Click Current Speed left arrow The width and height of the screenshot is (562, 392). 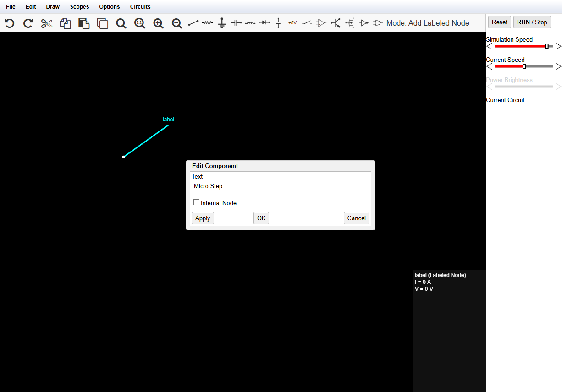(x=489, y=66)
